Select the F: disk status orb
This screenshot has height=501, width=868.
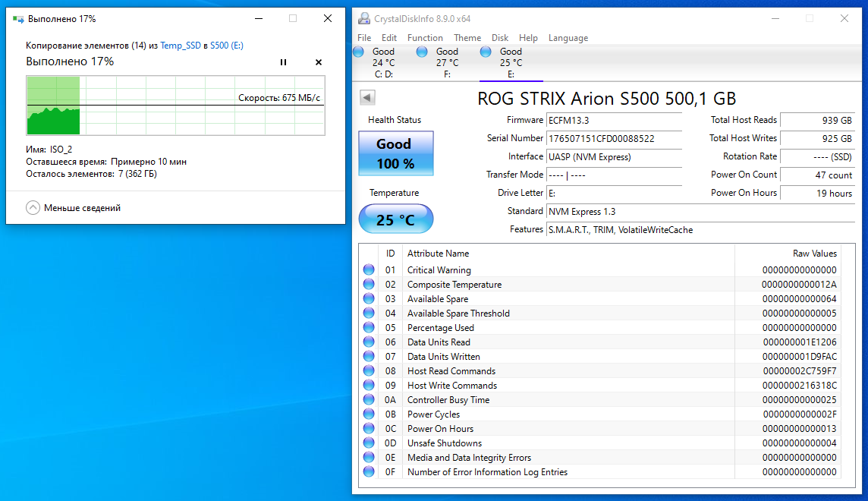point(422,52)
